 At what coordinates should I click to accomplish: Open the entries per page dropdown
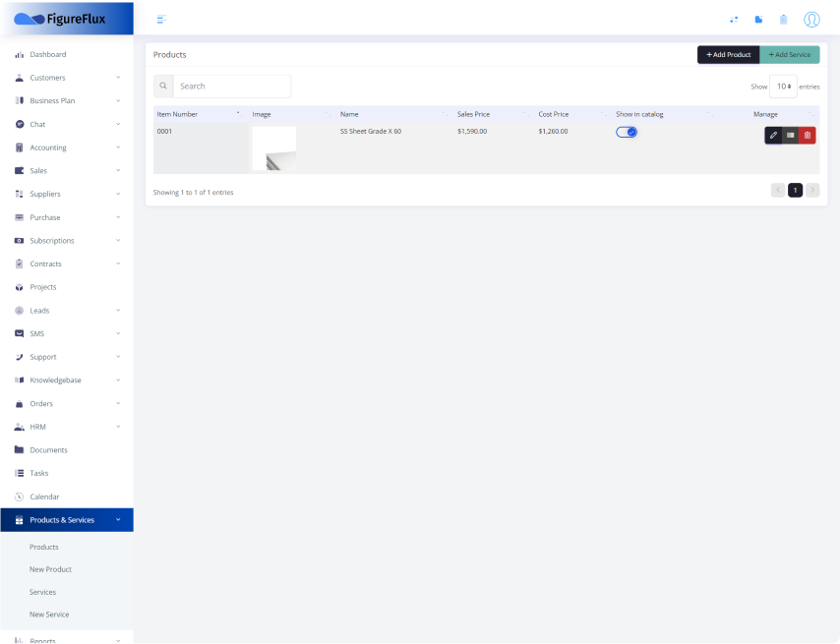click(x=783, y=87)
